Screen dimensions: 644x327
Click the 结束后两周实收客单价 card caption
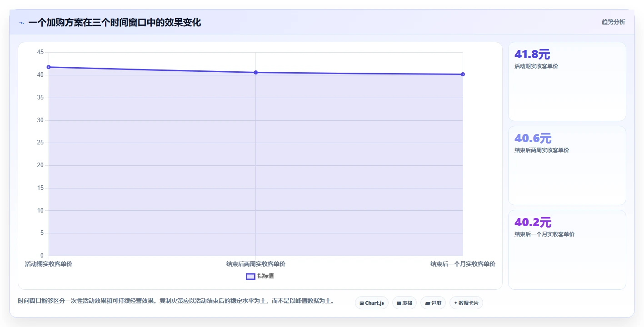pyautogui.click(x=542, y=150)
